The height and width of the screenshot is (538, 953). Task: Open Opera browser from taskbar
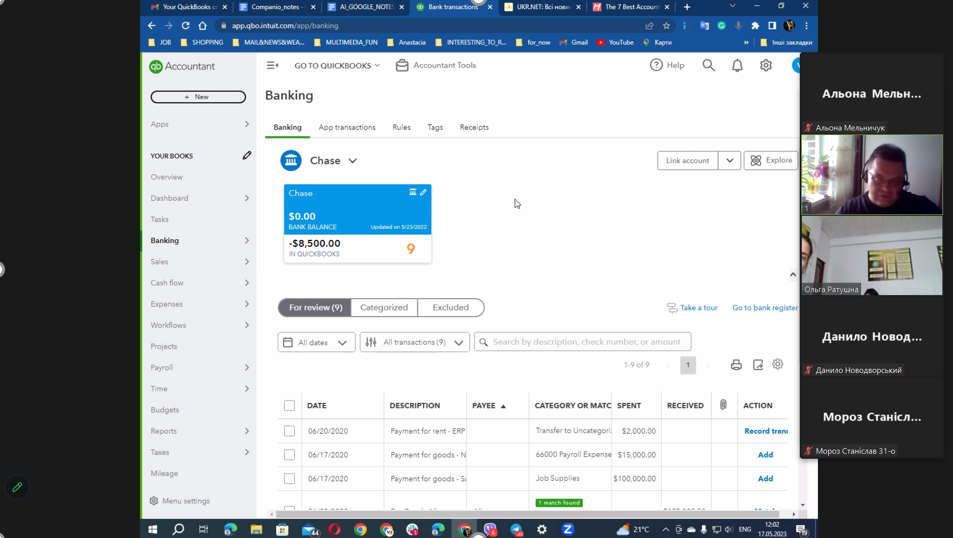click(x=334, y=529)
